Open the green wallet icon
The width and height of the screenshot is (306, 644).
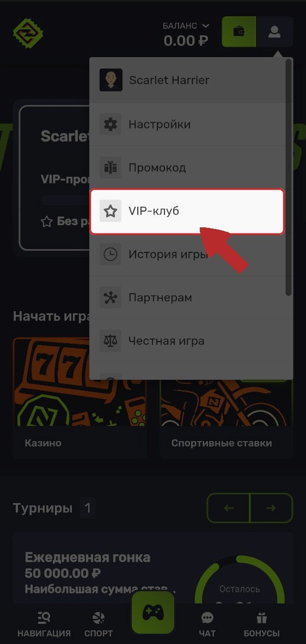[239, 32]
